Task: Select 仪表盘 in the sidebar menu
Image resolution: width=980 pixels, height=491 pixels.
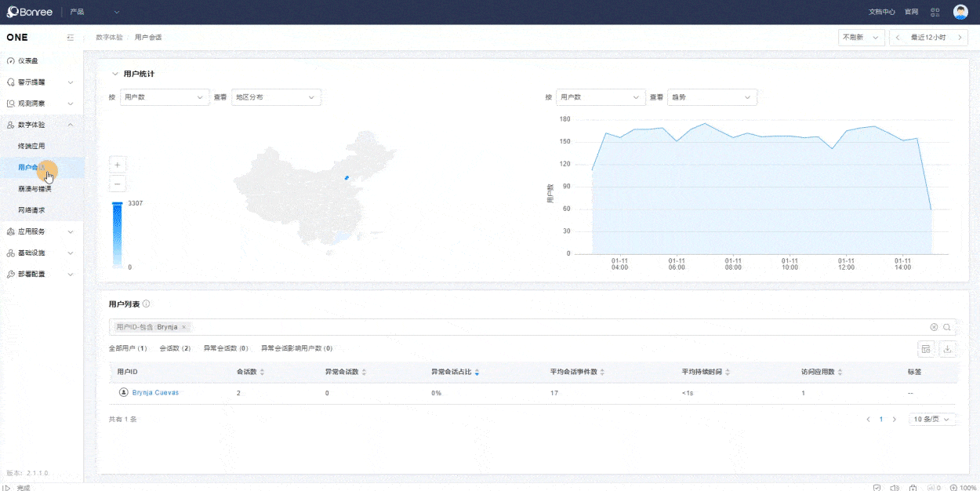Action: tap(28, 60)
